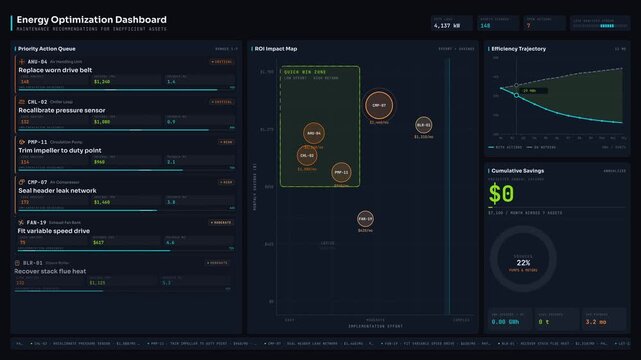
Task: Click the $617 savings value for FAN-19
Action: pyautogui.click(x=99, y=242)
